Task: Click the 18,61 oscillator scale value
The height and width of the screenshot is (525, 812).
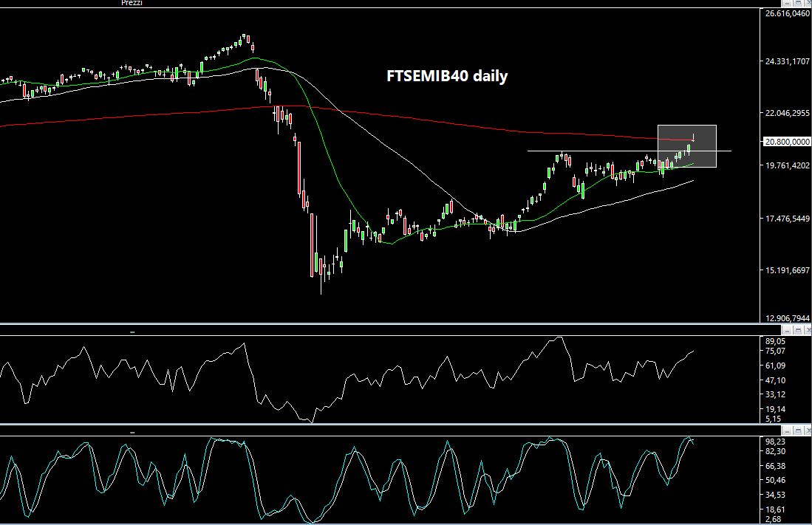Action: tap(775, 509)
